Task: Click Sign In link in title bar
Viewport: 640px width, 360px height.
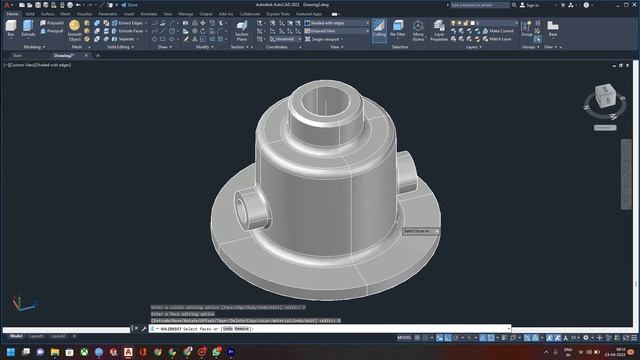Action: pos(529,5)
